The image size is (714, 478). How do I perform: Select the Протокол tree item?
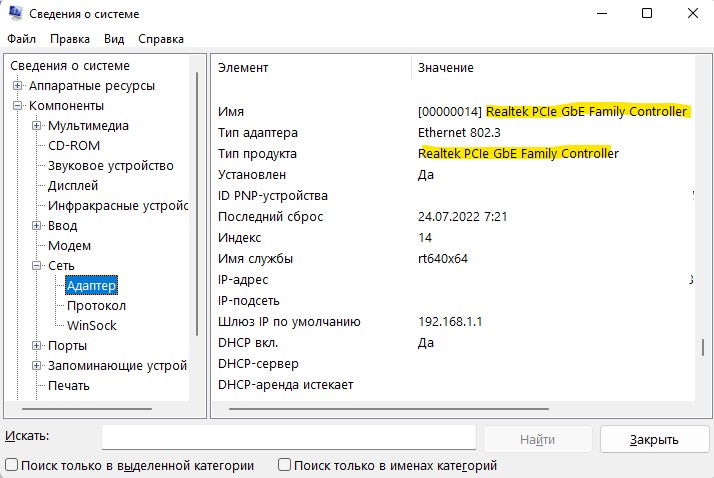click(96, 305)
